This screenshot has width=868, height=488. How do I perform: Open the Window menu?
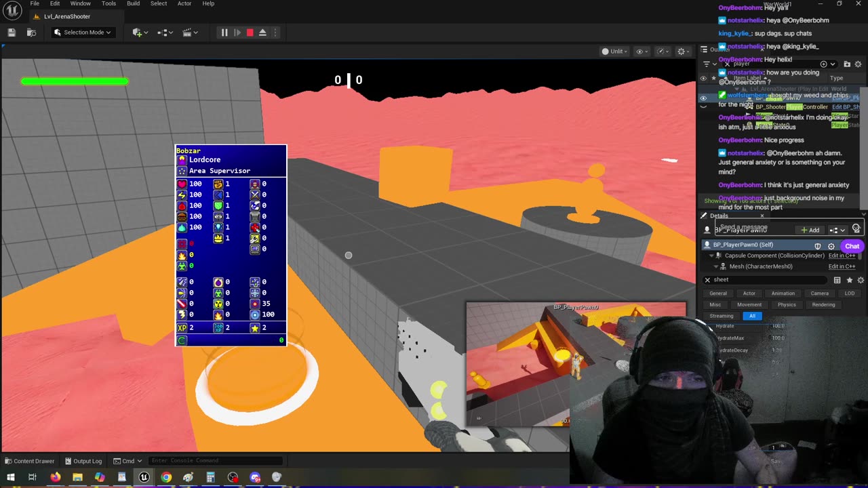pyautogui.click(x=81, y=3)
